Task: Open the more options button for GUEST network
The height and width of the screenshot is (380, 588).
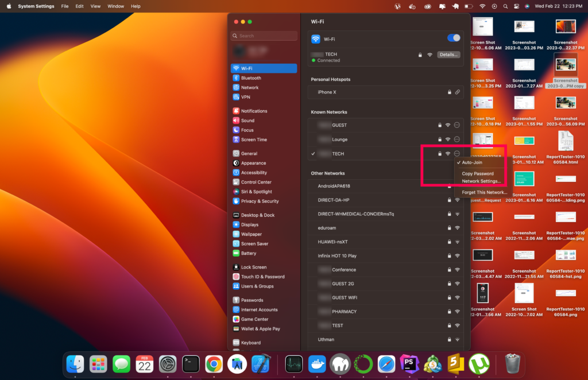Action: click(457, 125)
